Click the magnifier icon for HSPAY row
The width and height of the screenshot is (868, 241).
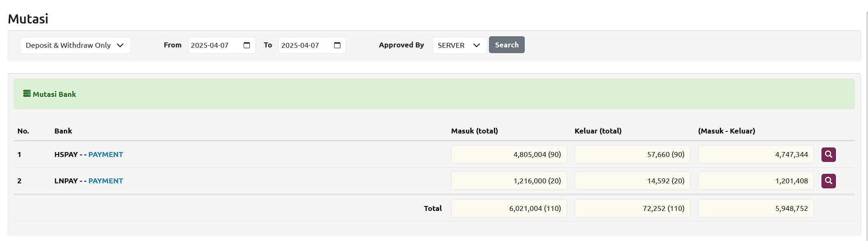[x=828, y=154]
